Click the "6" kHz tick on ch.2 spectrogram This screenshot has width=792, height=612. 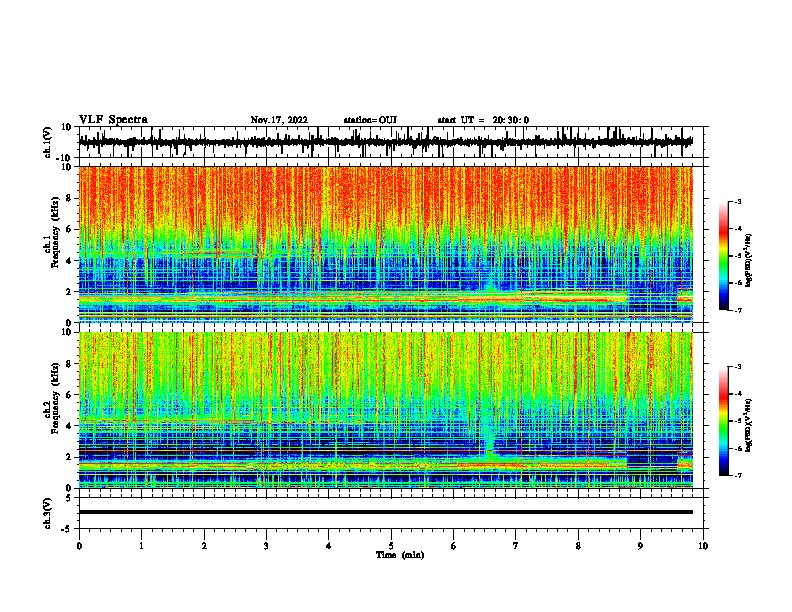coord(70,394)
